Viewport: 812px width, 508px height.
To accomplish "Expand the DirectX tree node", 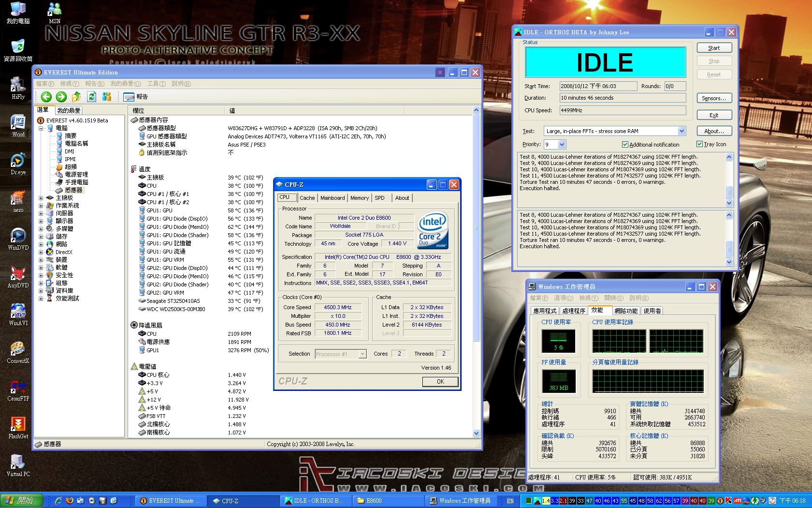I will (x=41, y=252).
